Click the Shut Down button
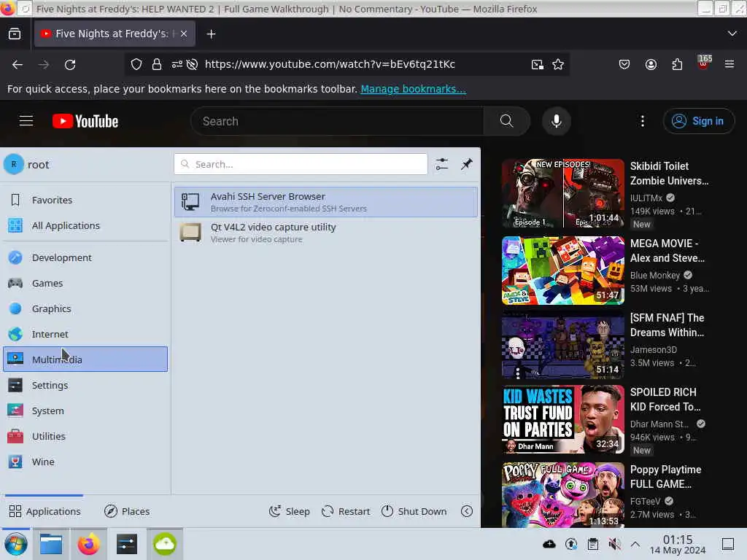Viewport: 747px width, 560px height. pyautogui.click(x=414, y=511)
